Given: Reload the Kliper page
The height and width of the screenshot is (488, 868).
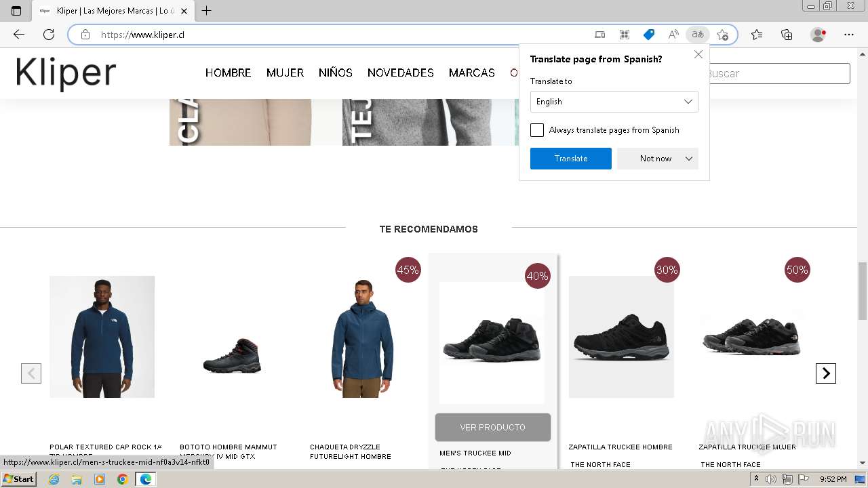Looking at the screenshot, I should (49, 35).
